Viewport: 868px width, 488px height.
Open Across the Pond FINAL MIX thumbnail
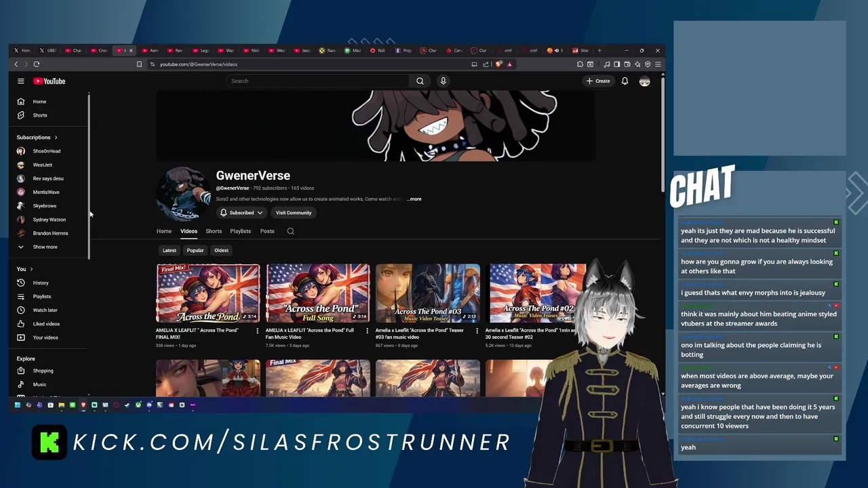tap(208, 293)
